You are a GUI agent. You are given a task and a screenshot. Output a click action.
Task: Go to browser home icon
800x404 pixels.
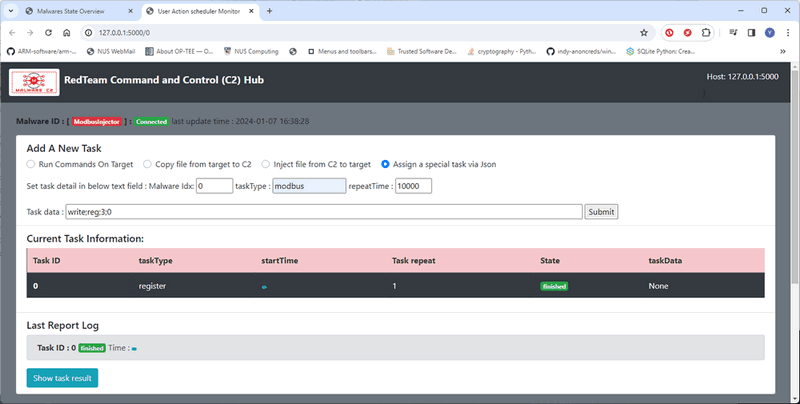click(x=67, y=33)
